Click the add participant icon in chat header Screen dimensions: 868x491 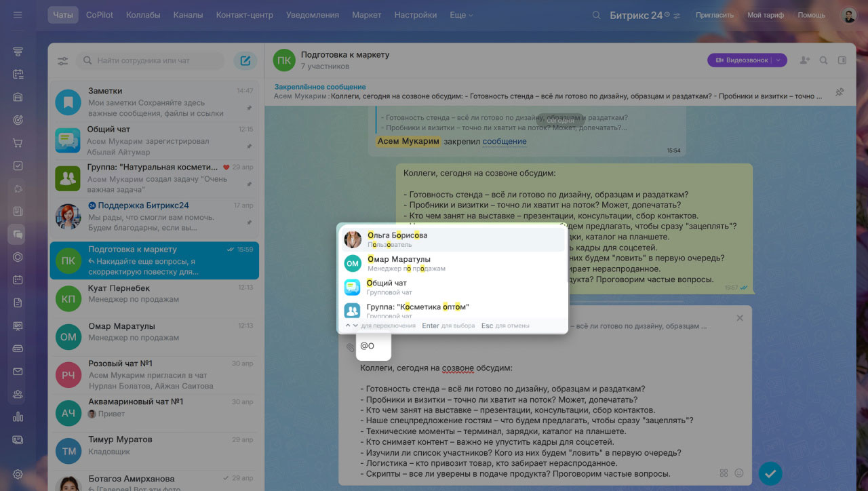804,60
